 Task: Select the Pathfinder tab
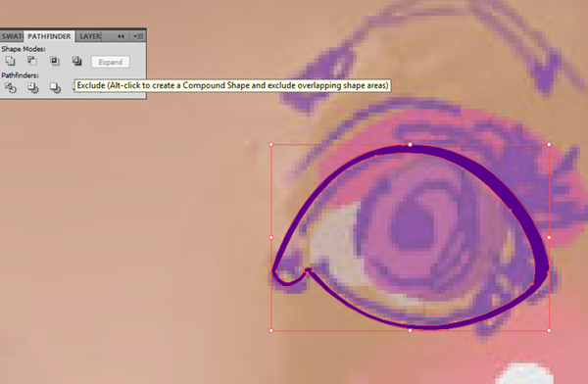49,36
